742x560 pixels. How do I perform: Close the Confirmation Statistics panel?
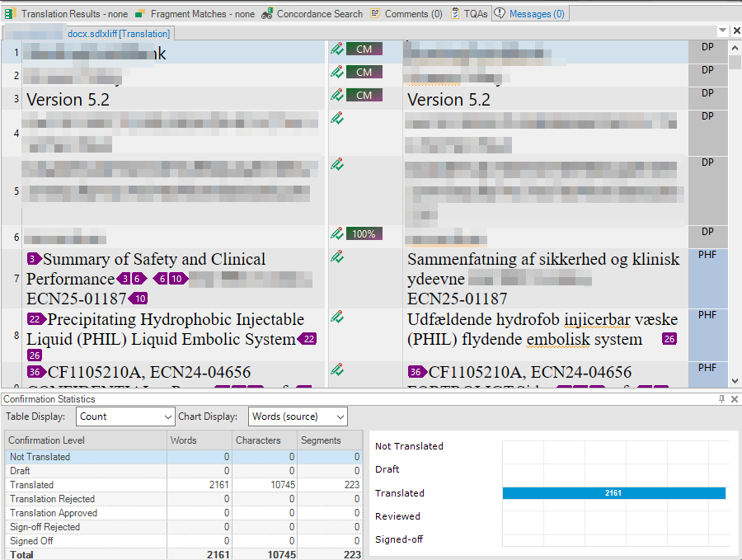[735, 399]
